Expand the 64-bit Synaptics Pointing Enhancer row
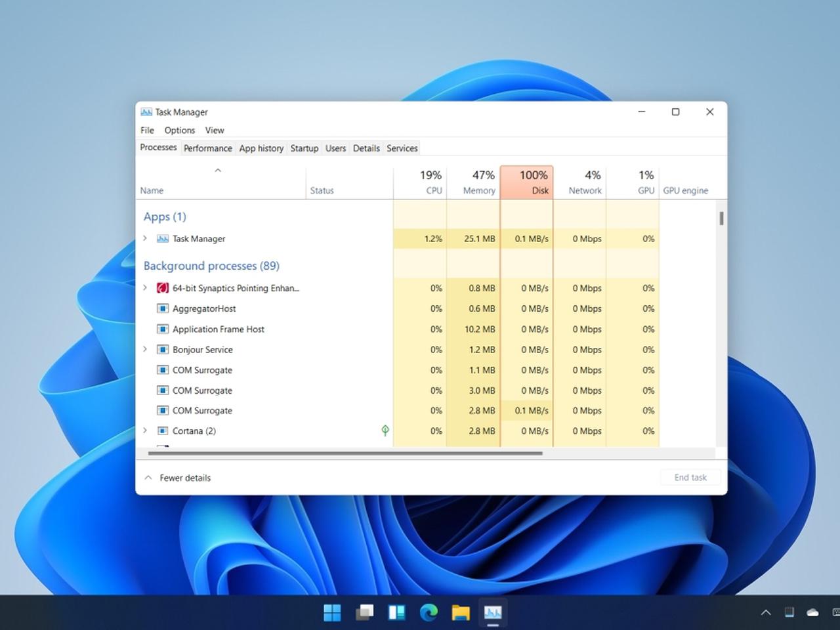The height and width of the screenshot is (630, 840). click(145, 287)
